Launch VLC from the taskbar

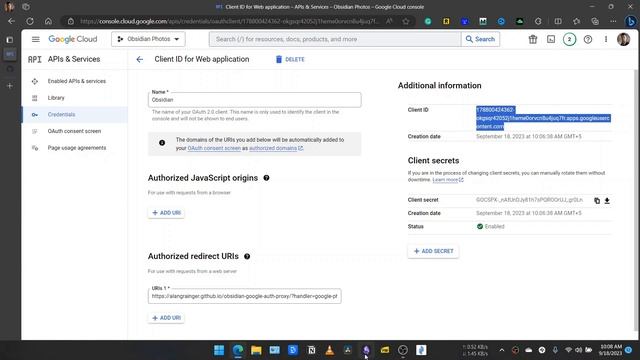329,350
